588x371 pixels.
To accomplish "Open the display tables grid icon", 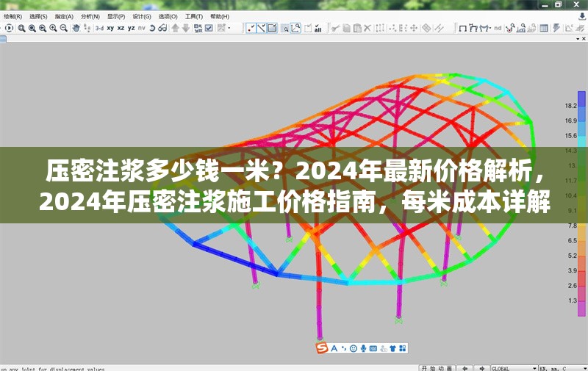I will (x=544, y=28).
